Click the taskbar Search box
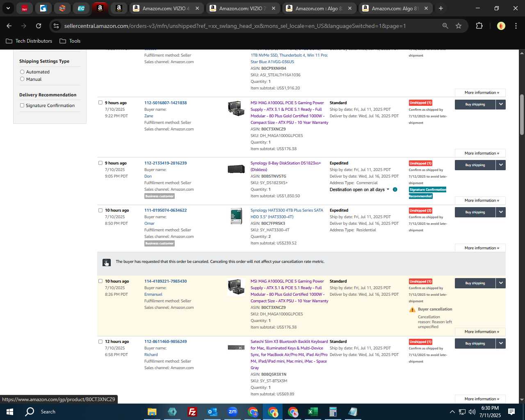The image size is (525, 420). coord(48,412)
